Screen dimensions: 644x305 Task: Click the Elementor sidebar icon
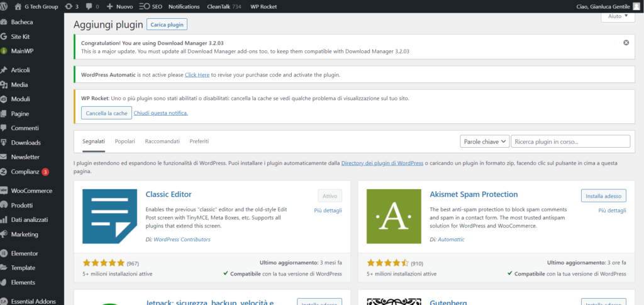click(x=4, y=253)
